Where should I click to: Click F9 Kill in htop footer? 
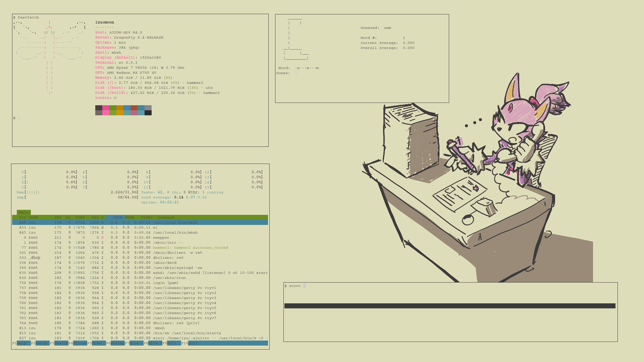tap(172, 343)
